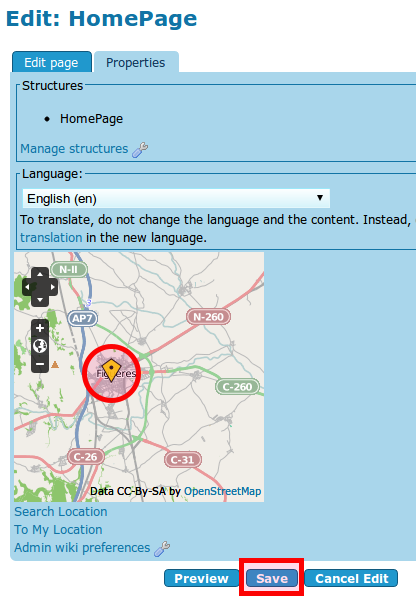The width and height of the screenshot is (416, 603).
Task: Click the To My Location link
Action: pos(58,530)
